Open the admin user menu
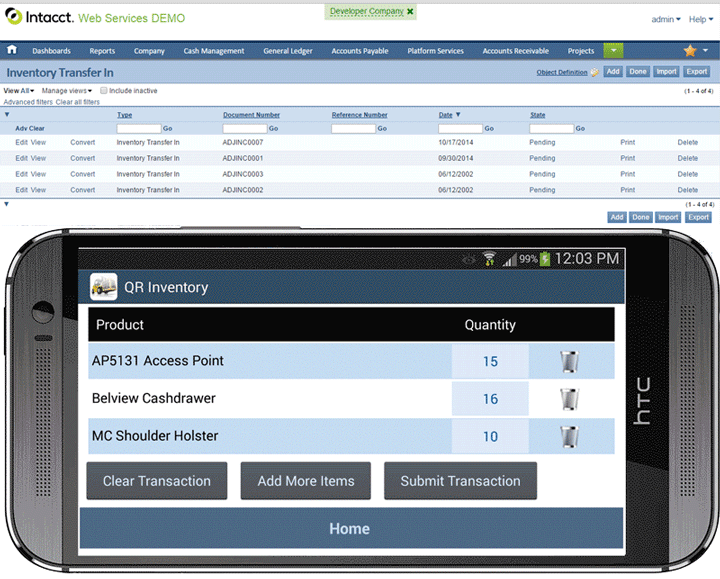 666,19
